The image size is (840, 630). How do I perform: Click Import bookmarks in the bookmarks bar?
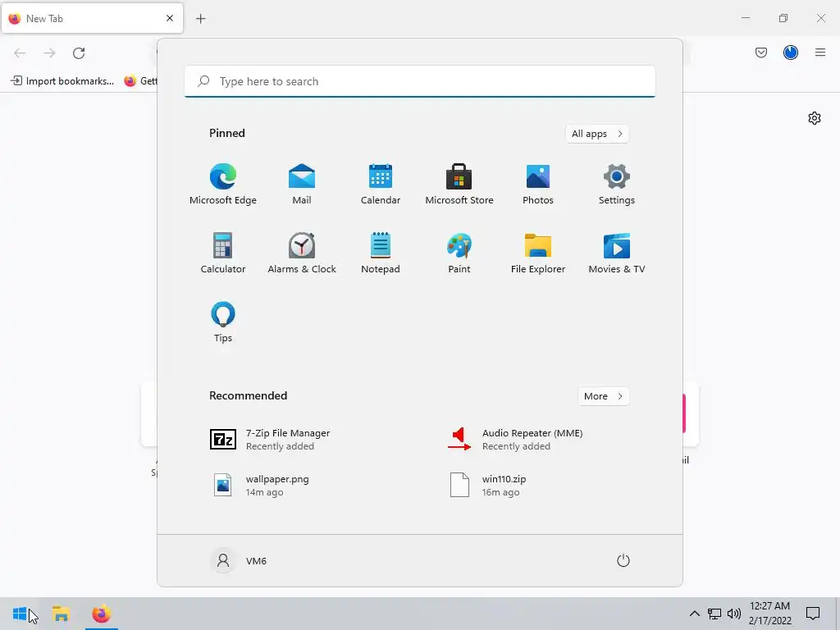point(62,81)
